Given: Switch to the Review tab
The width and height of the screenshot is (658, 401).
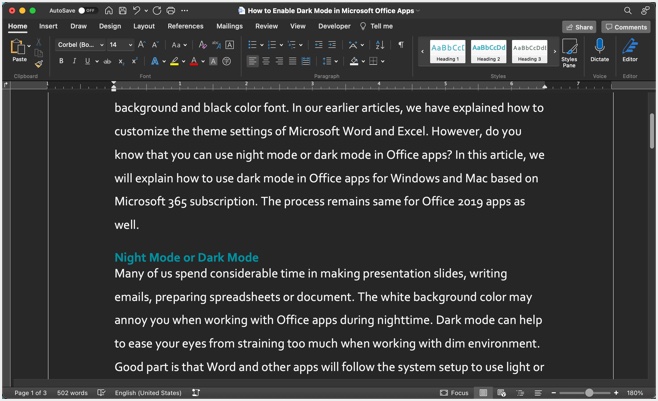Looking at the screenshot, I should [x=266, y=26].
